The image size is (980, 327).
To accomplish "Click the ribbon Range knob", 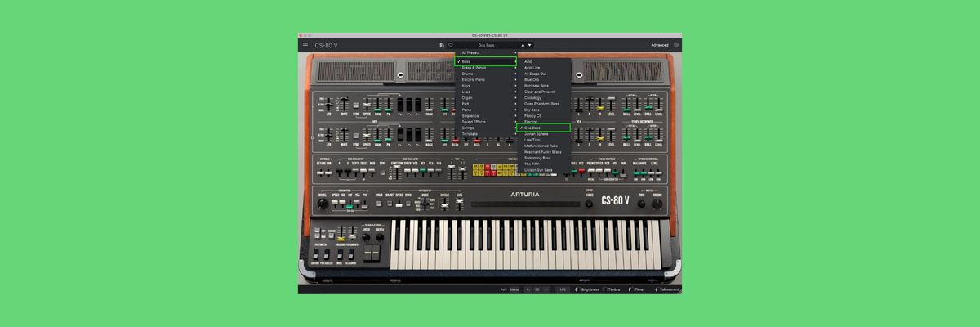I will click(x=589, y=204).
